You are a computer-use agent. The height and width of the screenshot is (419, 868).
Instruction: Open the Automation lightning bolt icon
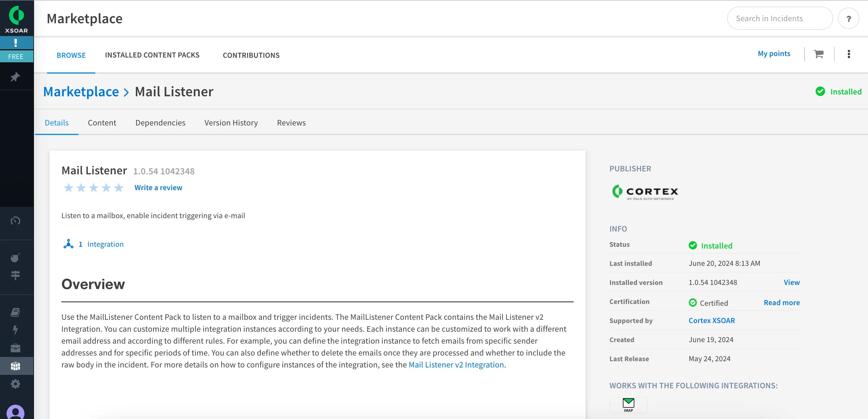(15, 330)
